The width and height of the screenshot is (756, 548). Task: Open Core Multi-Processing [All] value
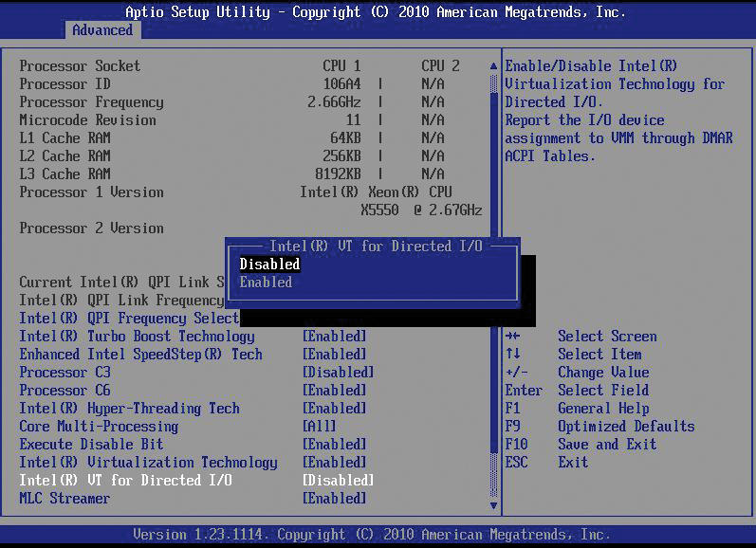pos(319,426)
